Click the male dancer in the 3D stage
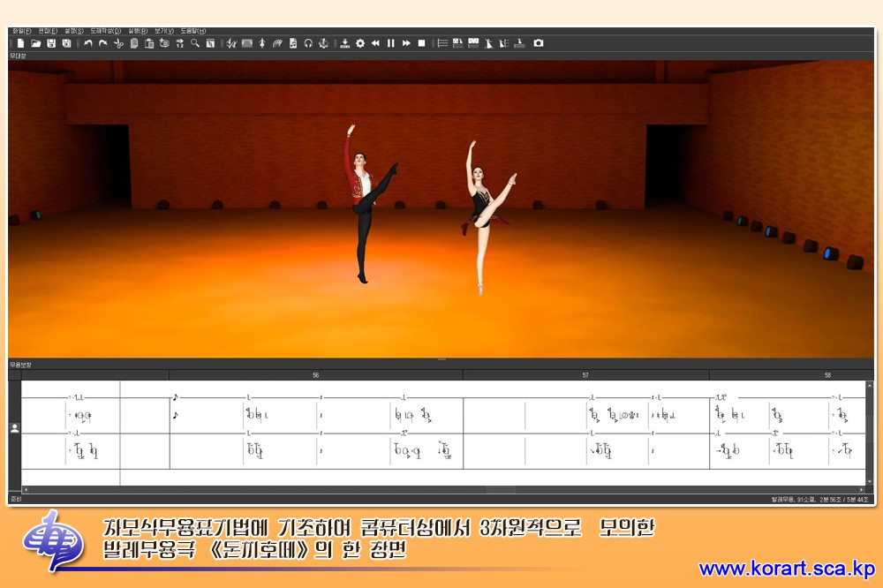Screen dimensions: 883x588 (x=366, y=204)
